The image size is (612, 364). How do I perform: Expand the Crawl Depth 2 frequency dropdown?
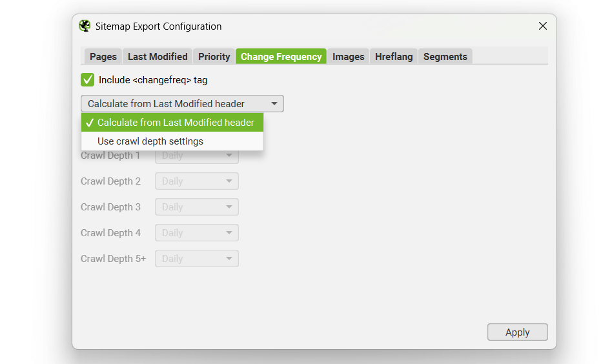(197, 181)
